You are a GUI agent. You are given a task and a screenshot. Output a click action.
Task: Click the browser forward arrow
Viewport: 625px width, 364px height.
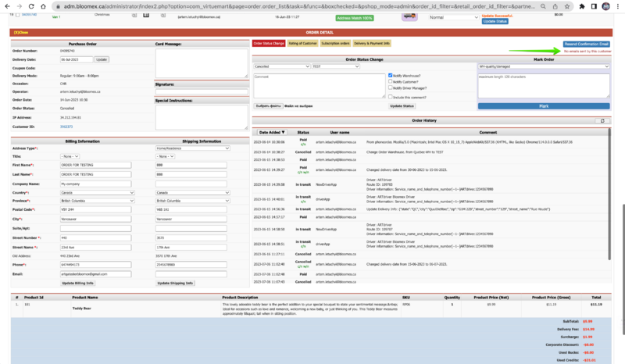coord(19,6)
